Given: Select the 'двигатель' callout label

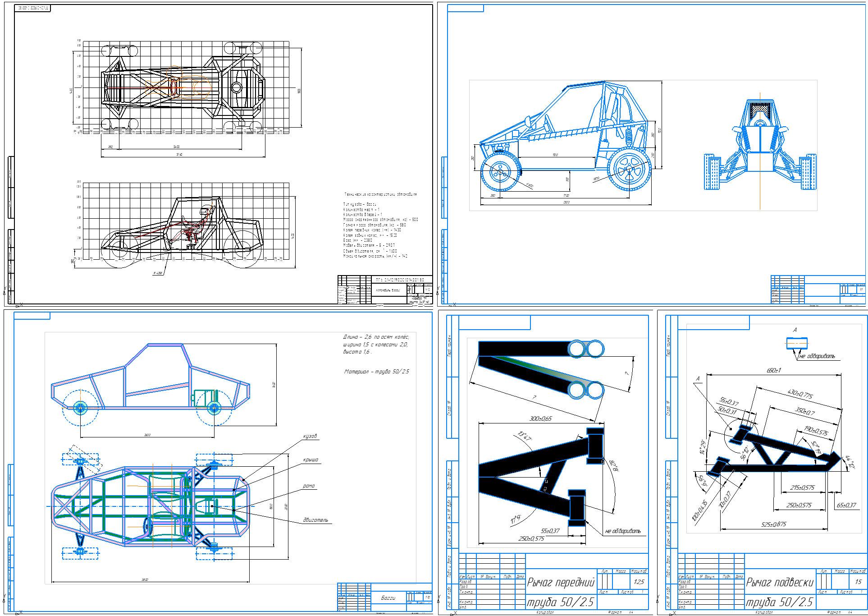Looking at the screenshot, I should (315, 520).
